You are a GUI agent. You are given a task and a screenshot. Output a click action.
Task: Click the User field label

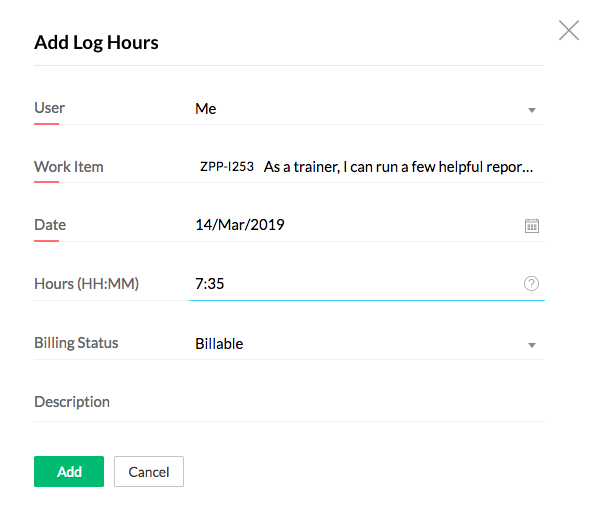click(50, 108)
